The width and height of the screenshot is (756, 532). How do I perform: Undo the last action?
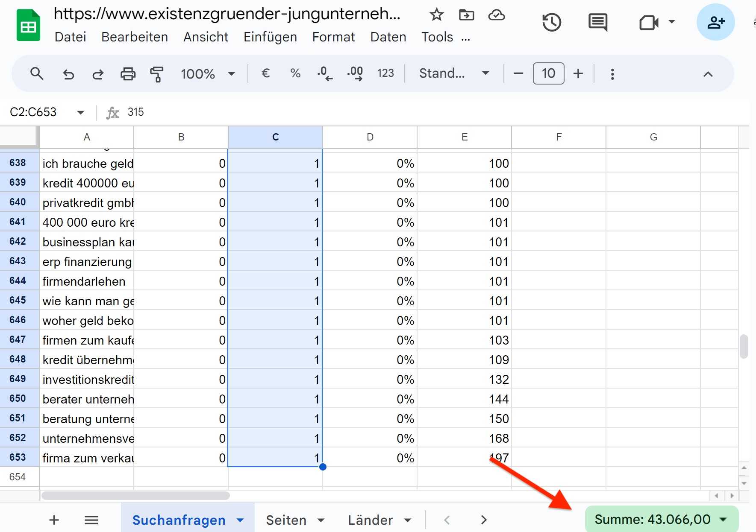click(68, 74)
